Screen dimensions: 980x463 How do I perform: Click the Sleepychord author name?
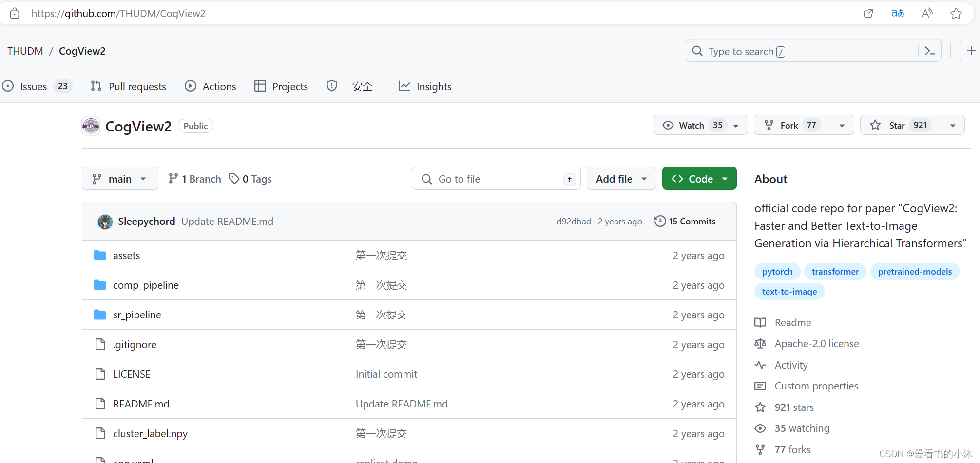[x=146, y=222]
